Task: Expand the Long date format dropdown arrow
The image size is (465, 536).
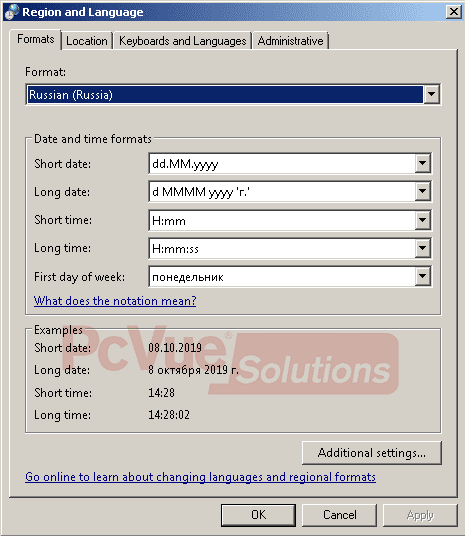Action: 423,192
